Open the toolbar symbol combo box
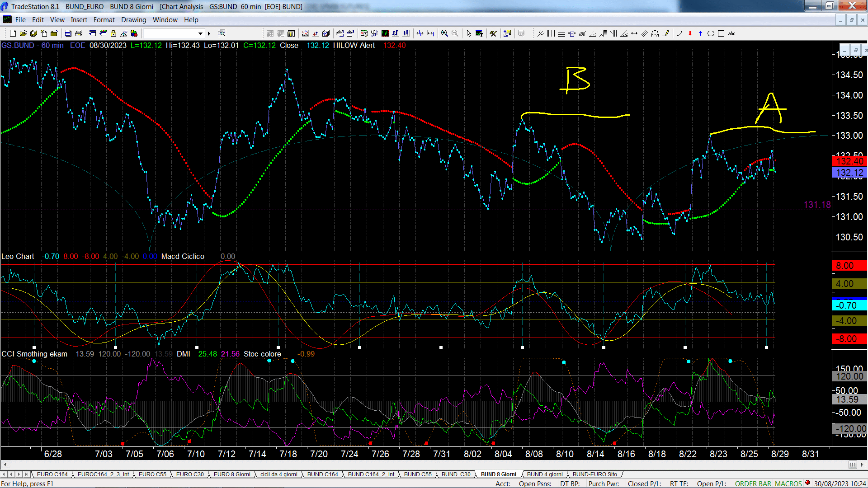 pyautogui.click(x=174, y=33)
